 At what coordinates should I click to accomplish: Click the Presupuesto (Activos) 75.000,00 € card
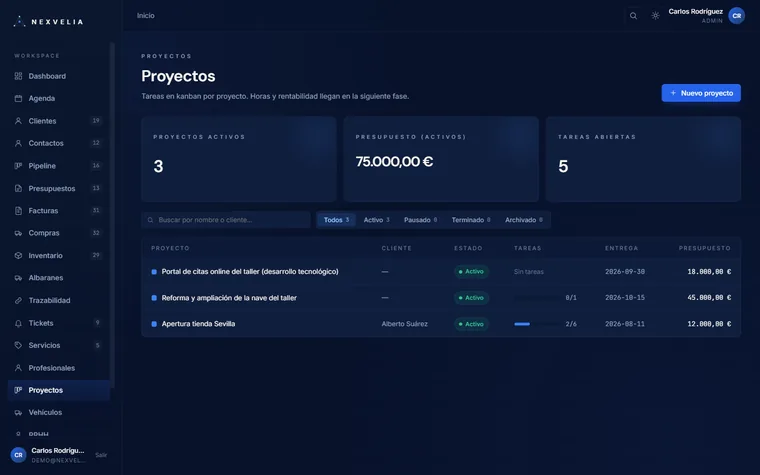(x=441, y=159)
